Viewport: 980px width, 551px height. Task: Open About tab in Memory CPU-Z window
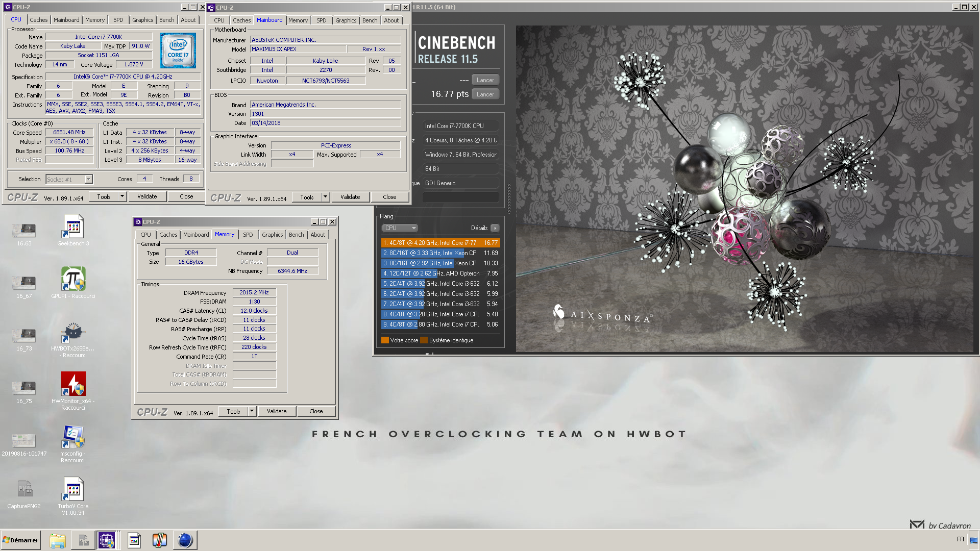tap(317, 235)
